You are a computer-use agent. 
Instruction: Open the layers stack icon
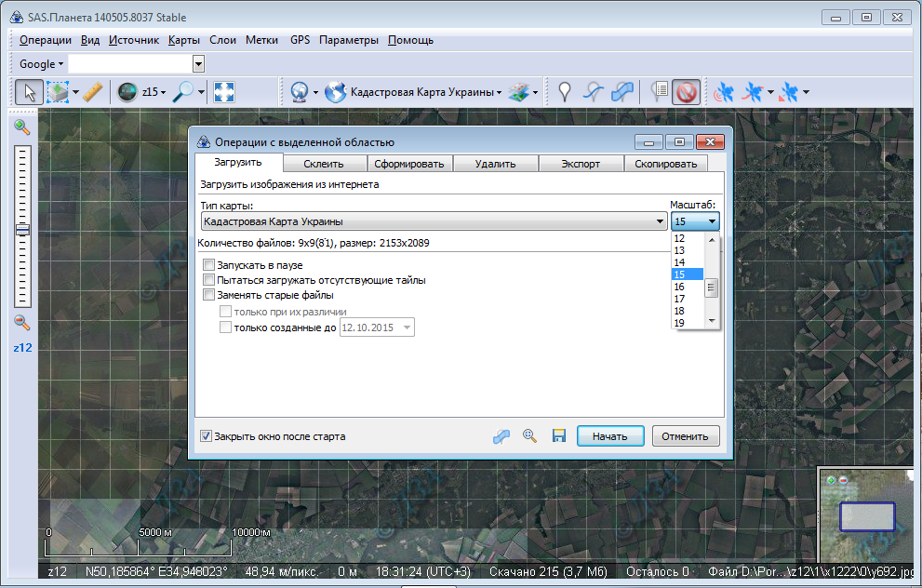click(518, 92)
